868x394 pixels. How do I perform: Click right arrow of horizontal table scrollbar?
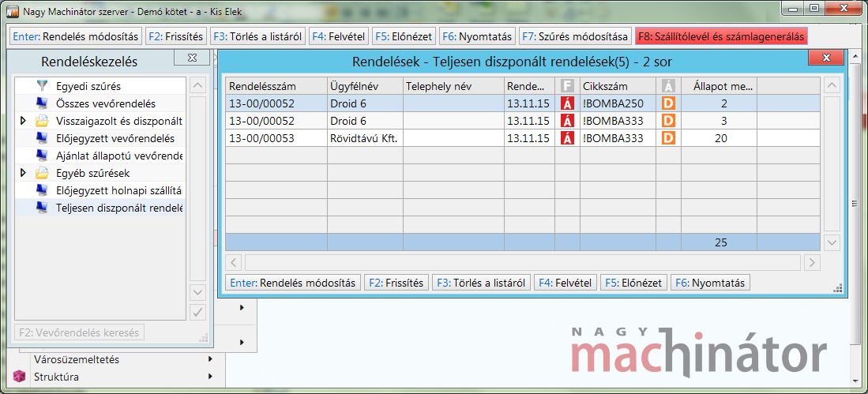tap(812, 262)
